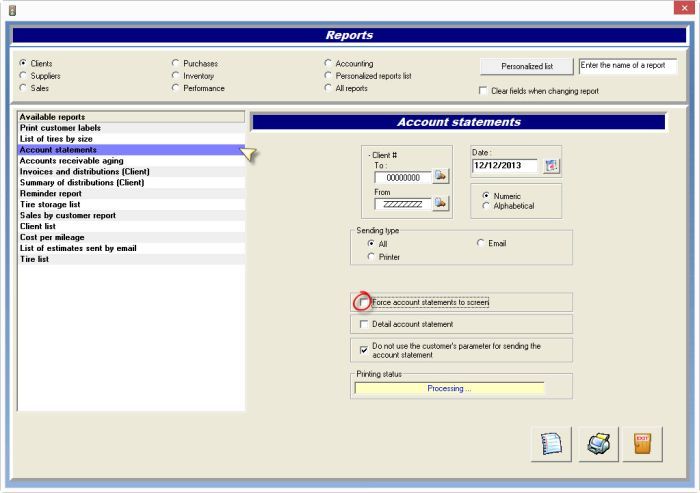Select Client list report
Screen dimensions: 700x493
tap(131, 226)
